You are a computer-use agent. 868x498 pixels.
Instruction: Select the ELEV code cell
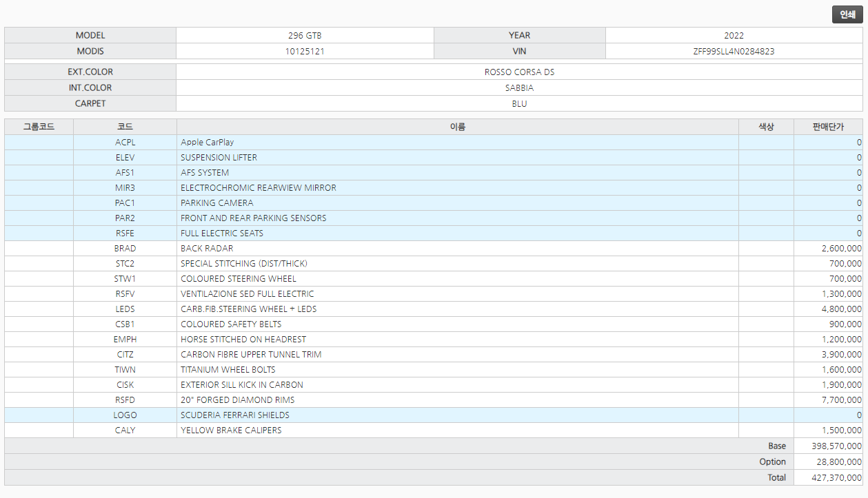(125, 157)
